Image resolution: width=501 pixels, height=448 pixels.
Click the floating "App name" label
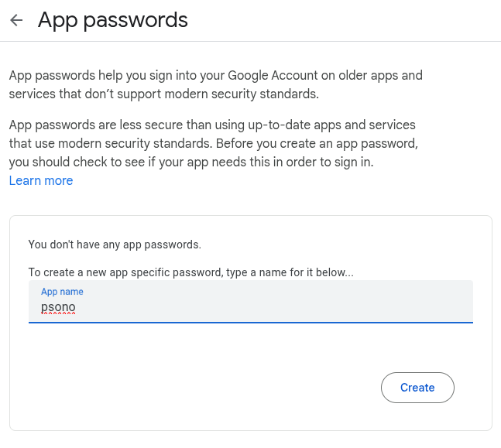[62, 292]
